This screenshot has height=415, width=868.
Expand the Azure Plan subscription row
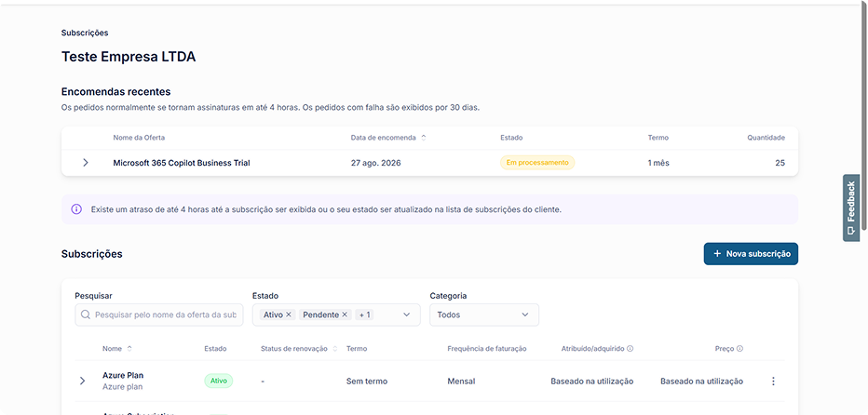coord(83,381)
